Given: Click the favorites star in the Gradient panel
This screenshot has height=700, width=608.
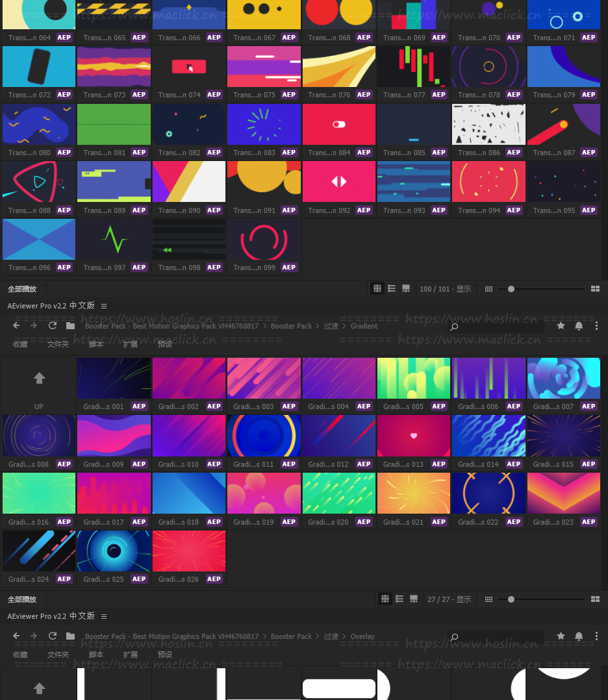Looking at the screenshot, I should [561, 325].
